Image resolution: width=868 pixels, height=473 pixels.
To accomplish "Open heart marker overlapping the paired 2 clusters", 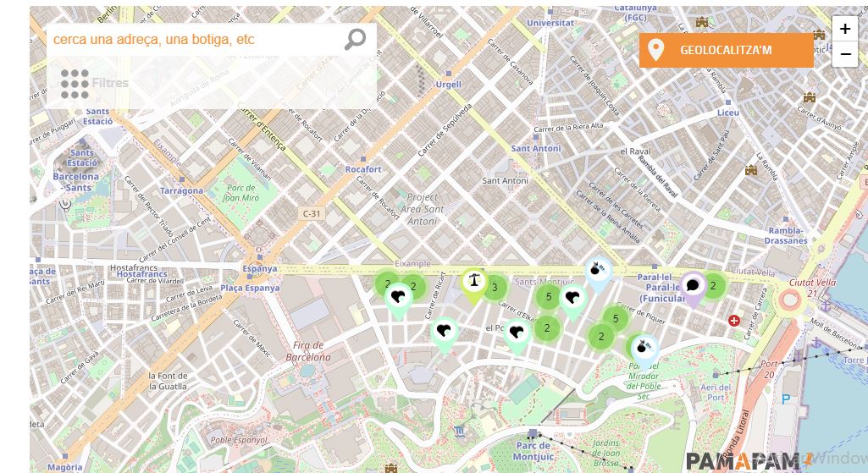I will pos(399,300).
